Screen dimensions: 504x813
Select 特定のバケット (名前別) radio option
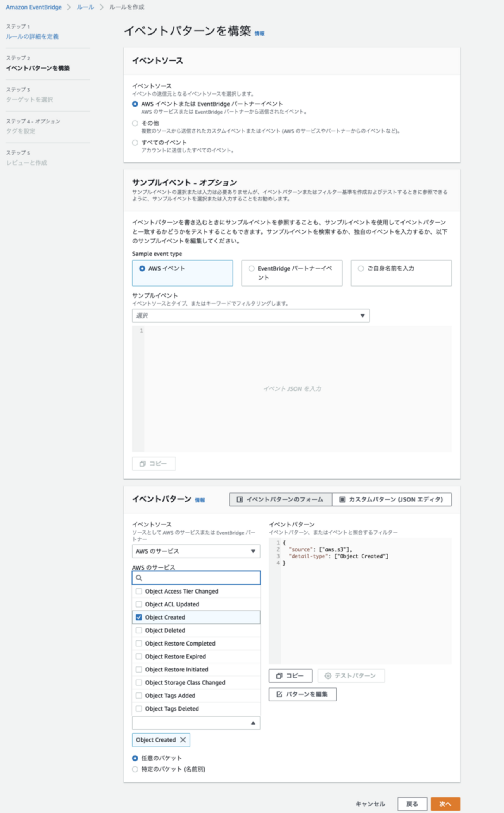[135, 769]
